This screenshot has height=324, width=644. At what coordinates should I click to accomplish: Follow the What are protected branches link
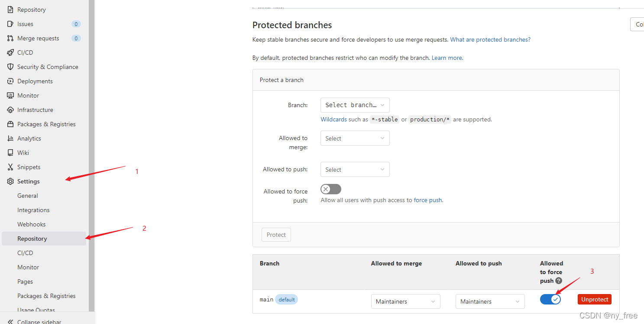pyautogui.click(x=490, y=39)
